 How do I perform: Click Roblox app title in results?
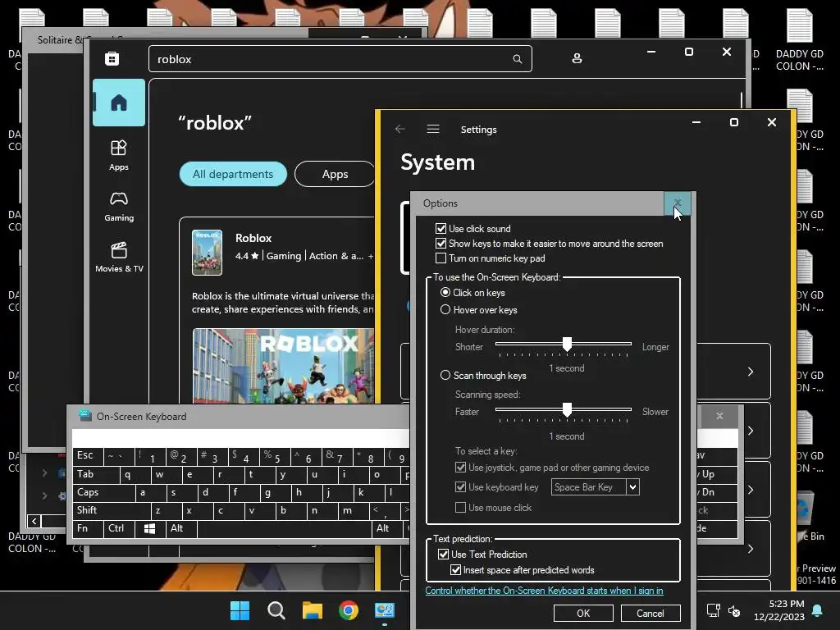pyautogui.click(x=253, y=238)
